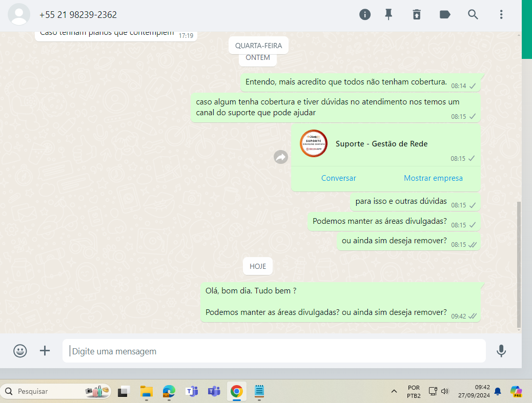Click the Suporte - Gestão de Rede logo
532x403 pixels.
314,143
